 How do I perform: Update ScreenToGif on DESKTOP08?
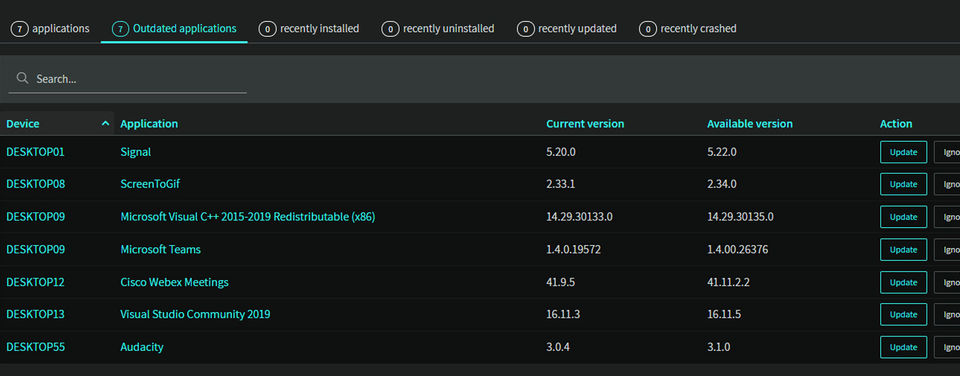click(903, 184)
